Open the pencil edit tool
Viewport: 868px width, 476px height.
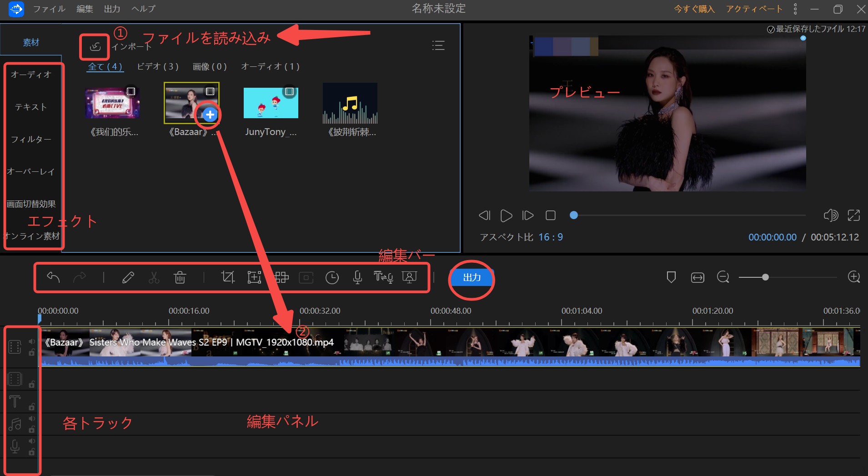click(x=128, y=277)
